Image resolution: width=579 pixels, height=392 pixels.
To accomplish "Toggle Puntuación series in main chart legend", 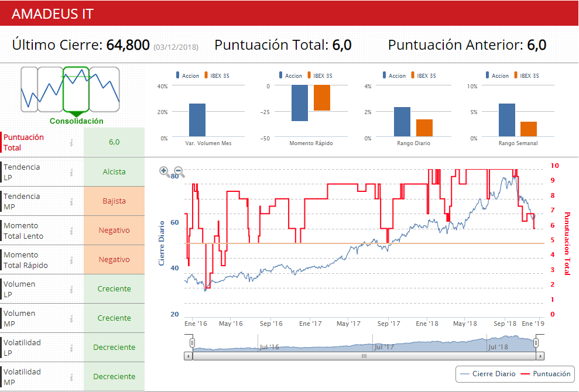I will click(x=546, y=374).
